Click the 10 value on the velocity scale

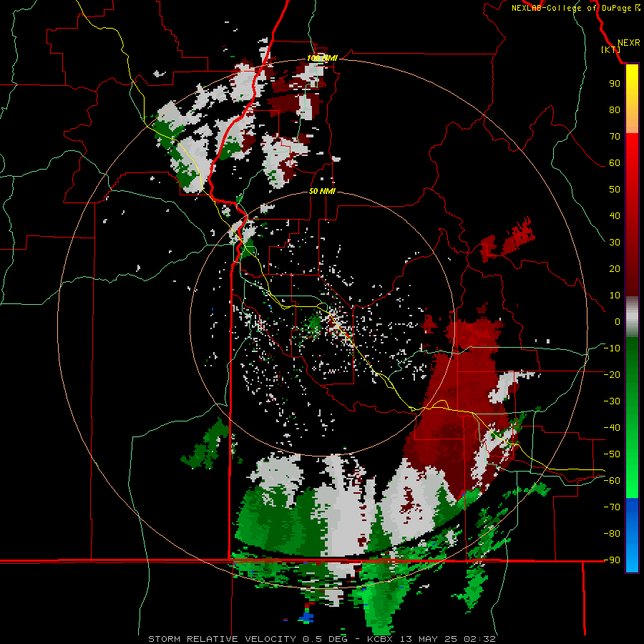pos(615,296)
